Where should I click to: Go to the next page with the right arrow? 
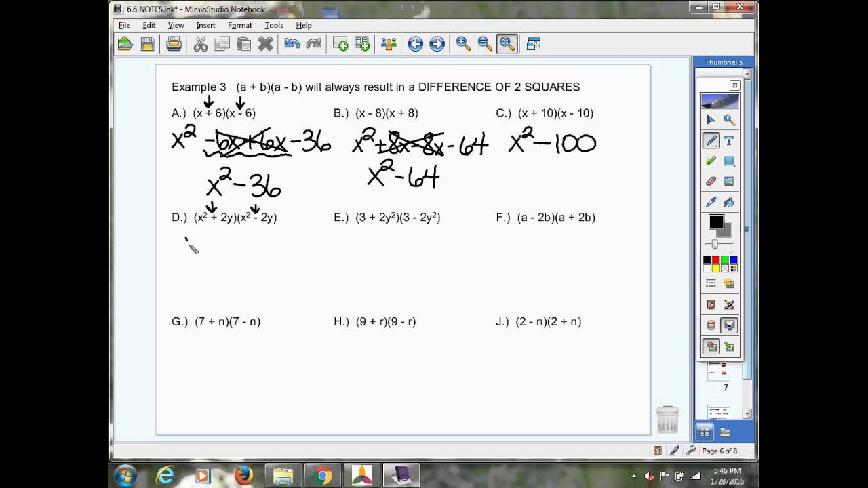pos(437,44)
